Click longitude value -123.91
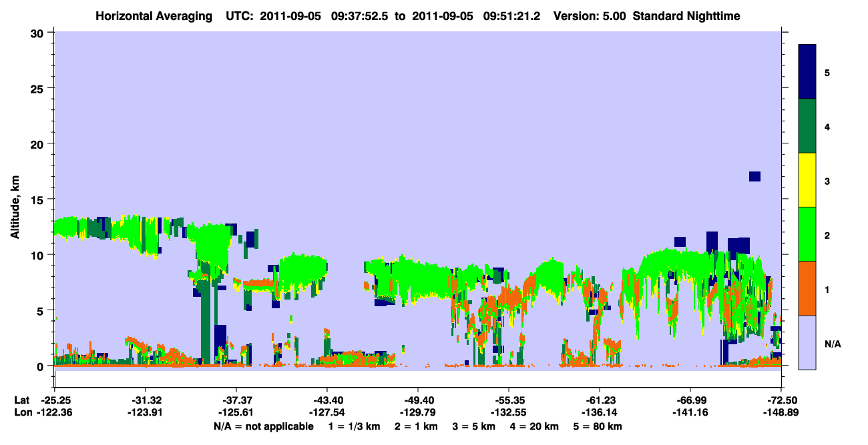The width and height of the screenshot is (868, 445). coord(145,412)
